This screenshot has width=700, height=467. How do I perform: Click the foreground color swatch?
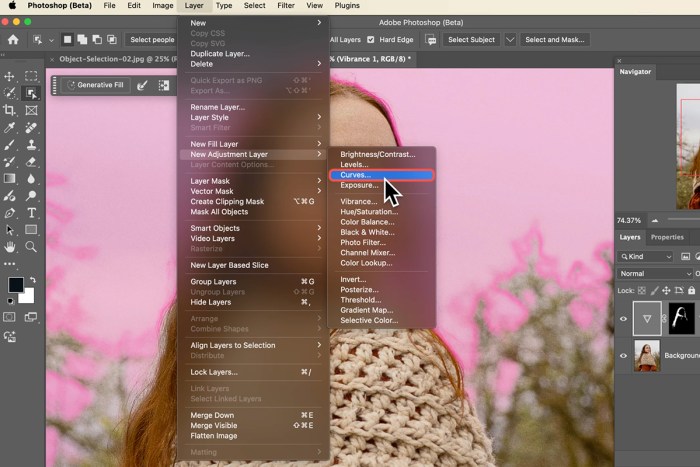coord(16,285)
